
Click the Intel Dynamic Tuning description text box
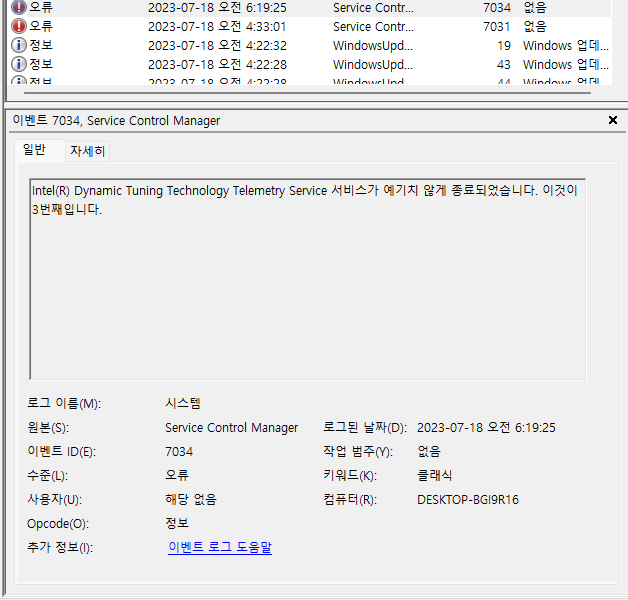(308, 279)
